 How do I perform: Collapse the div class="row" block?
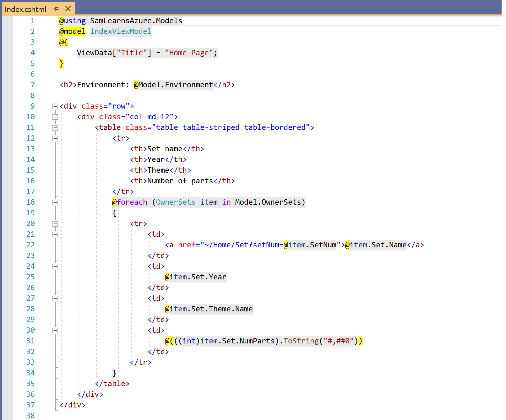(55, 106)
